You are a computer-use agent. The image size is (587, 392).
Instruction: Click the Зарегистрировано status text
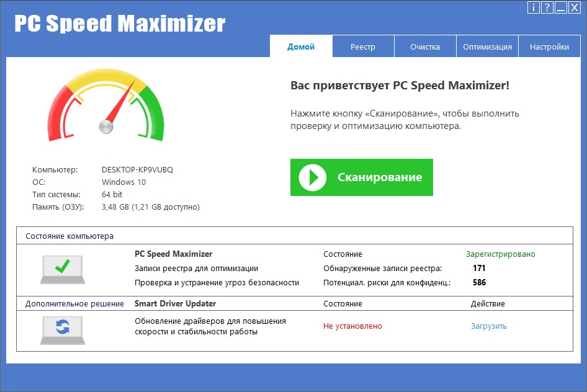(x=501, y=254)
